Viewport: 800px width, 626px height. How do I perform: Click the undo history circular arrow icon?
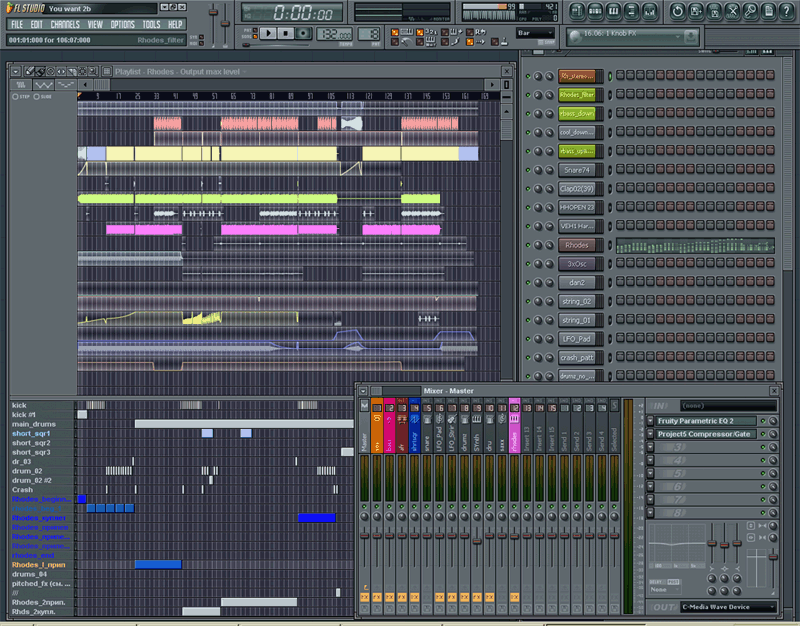coord(678,11)
